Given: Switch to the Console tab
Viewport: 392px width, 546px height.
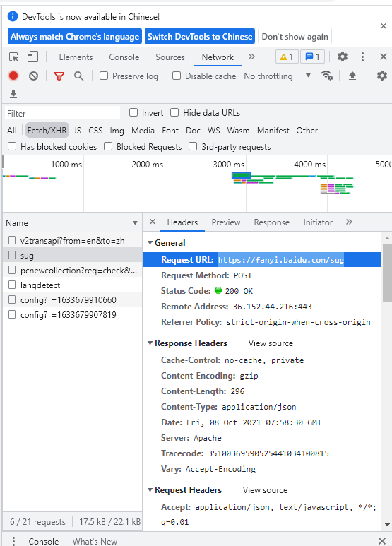Looking at the screenshot, I should pos(124,57).
